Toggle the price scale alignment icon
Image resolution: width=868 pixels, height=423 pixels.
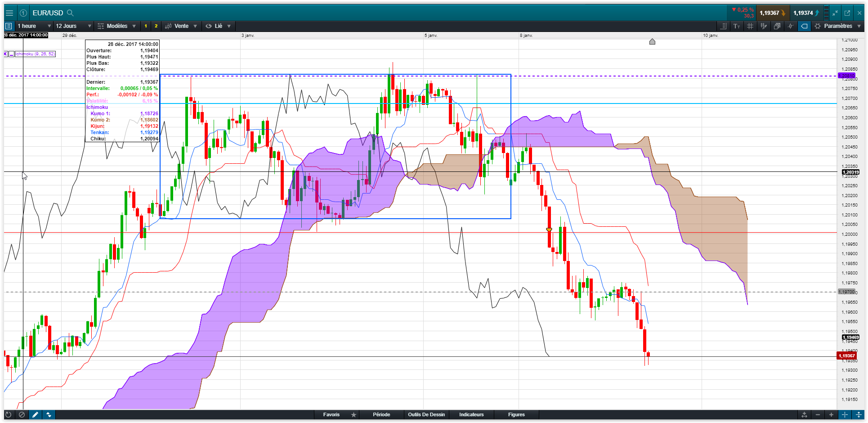(723, 26)
